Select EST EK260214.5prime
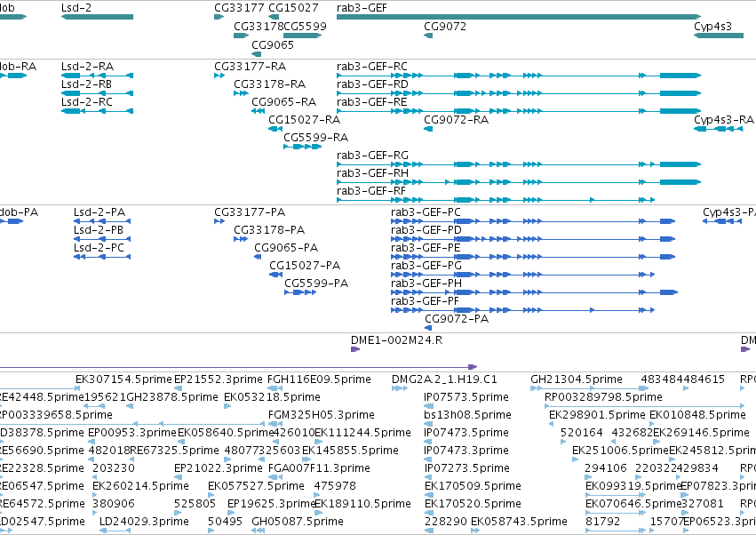Screen dimensions: 756x535 140,486
